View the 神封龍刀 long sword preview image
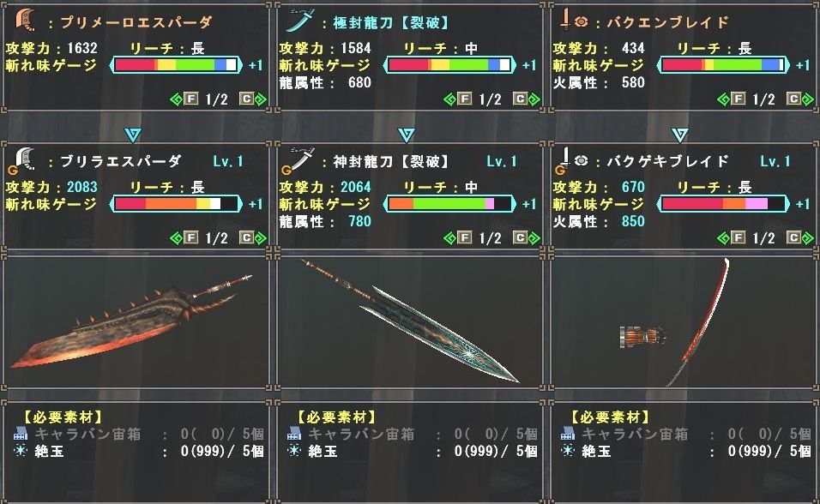 click(409, 321)
